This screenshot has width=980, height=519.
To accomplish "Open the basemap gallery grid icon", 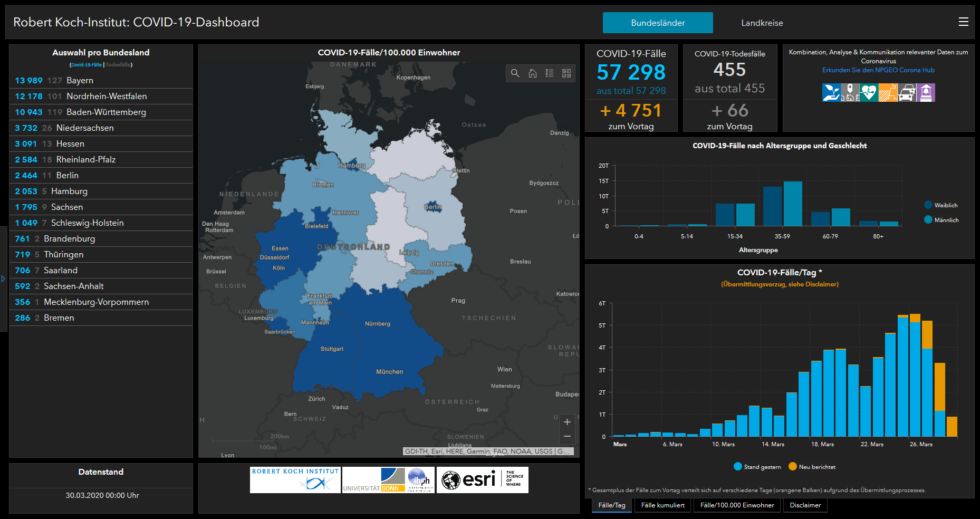I will [x=566, y=73].
